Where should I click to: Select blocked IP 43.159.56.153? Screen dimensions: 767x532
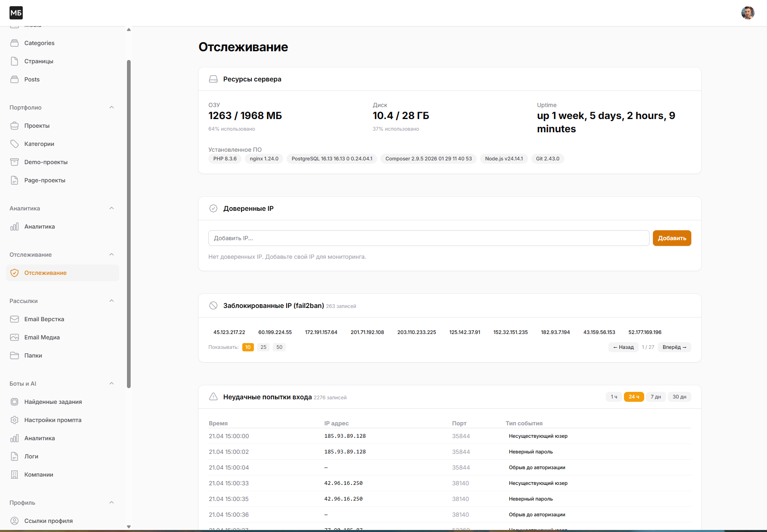click(599, 332)
